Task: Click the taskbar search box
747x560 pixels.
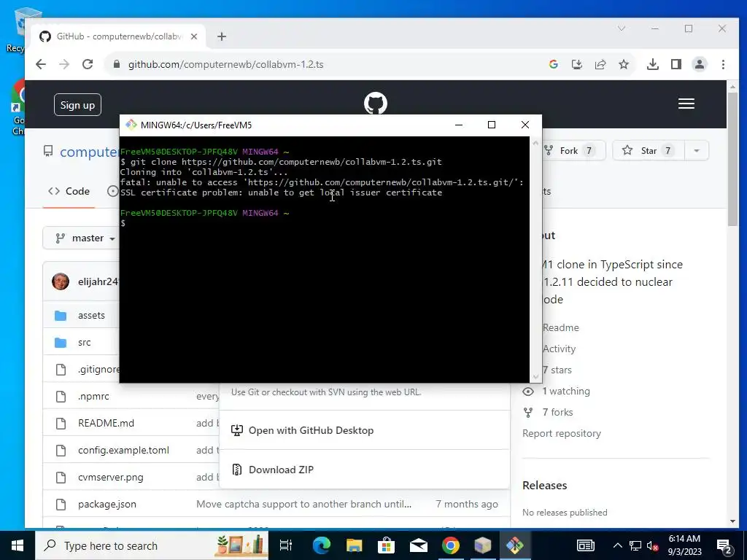Action: point(152,545)
